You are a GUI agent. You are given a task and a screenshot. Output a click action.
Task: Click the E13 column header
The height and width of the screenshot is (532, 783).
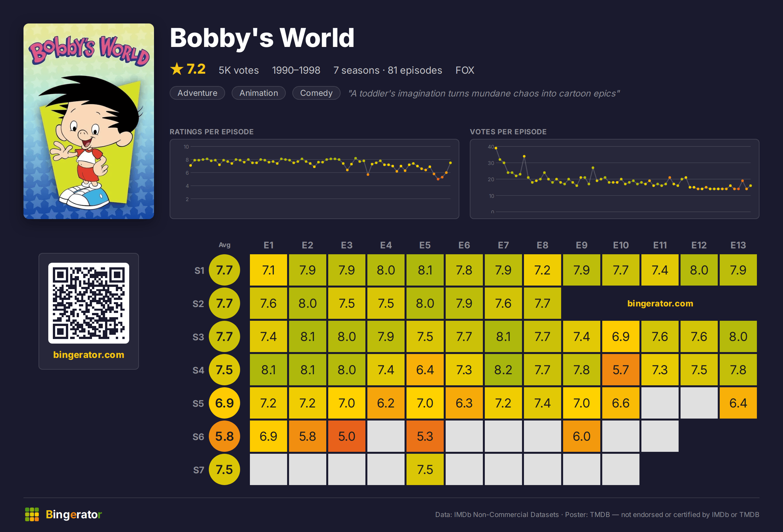(x=738, y=245)
